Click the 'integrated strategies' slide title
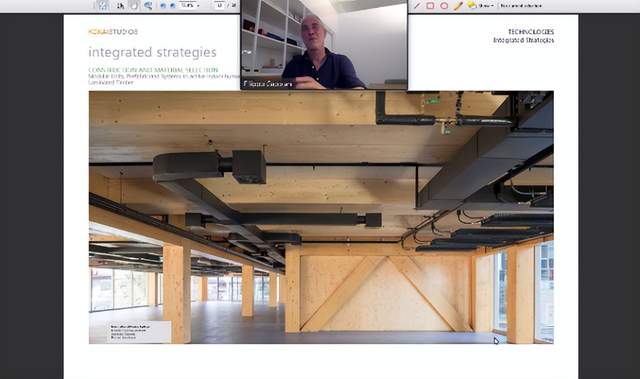The image size is (640, 379). pyautogui.click(x=152, y=52)
